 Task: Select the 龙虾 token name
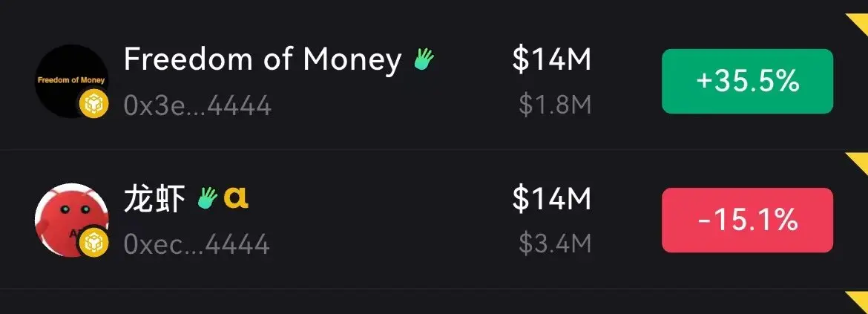[154, 198]
